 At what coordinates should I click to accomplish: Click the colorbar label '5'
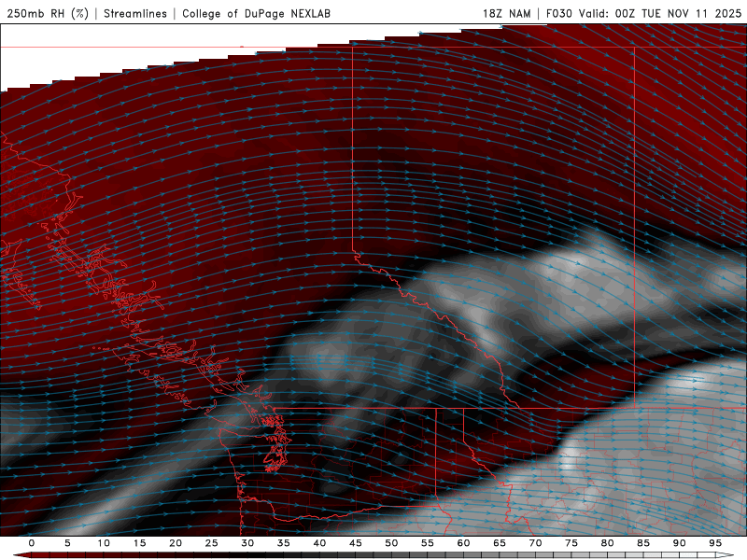(x=67, y=543)
